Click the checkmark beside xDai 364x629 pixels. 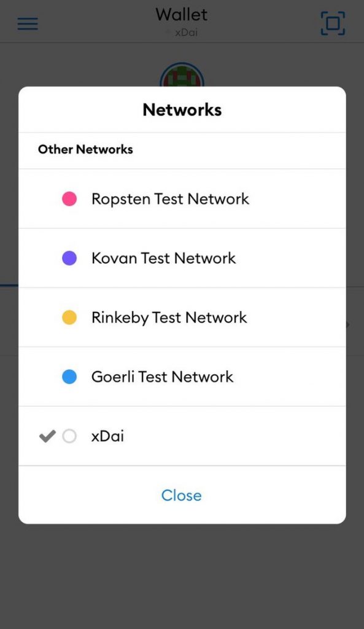47,436
